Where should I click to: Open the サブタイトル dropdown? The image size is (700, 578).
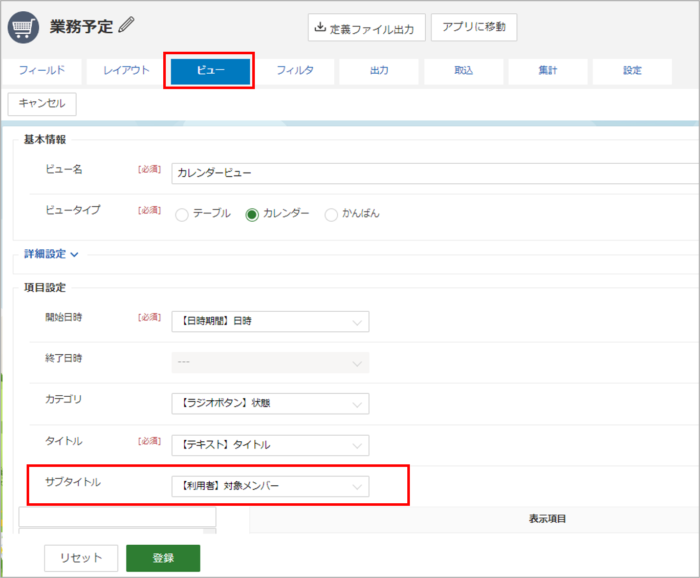(270, 486)
